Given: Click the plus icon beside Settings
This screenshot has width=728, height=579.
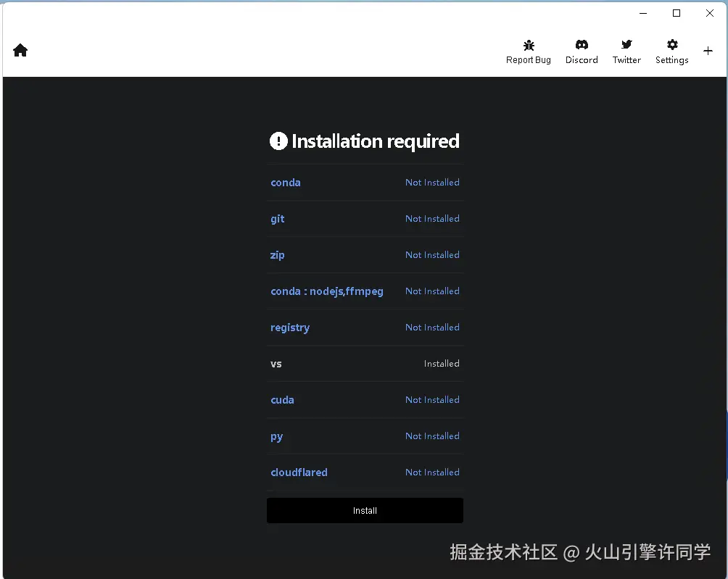Looking at the screenshot, I should [708, 51].
